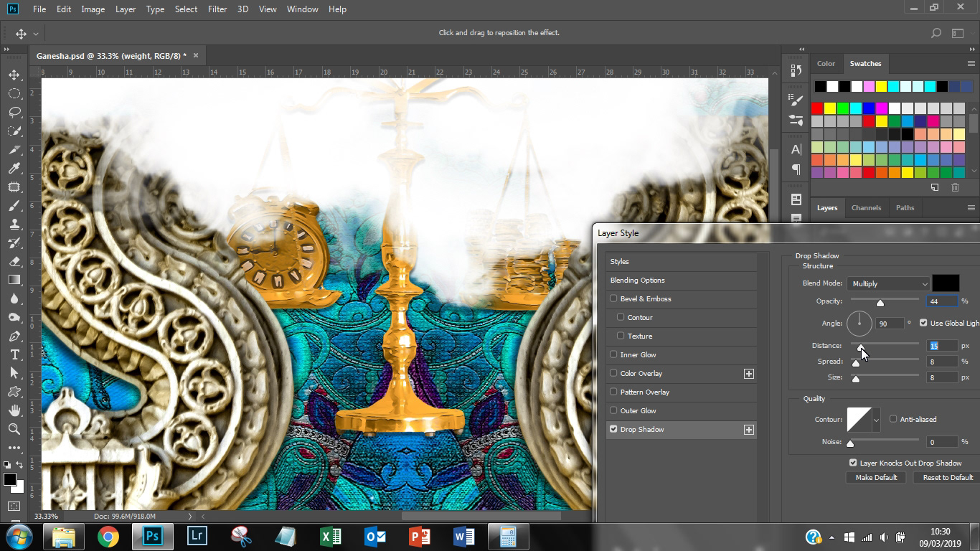The height and width of the screenshot is (551, 980).
Task: Select the Blur tool droplet icon
Action: 14,299
